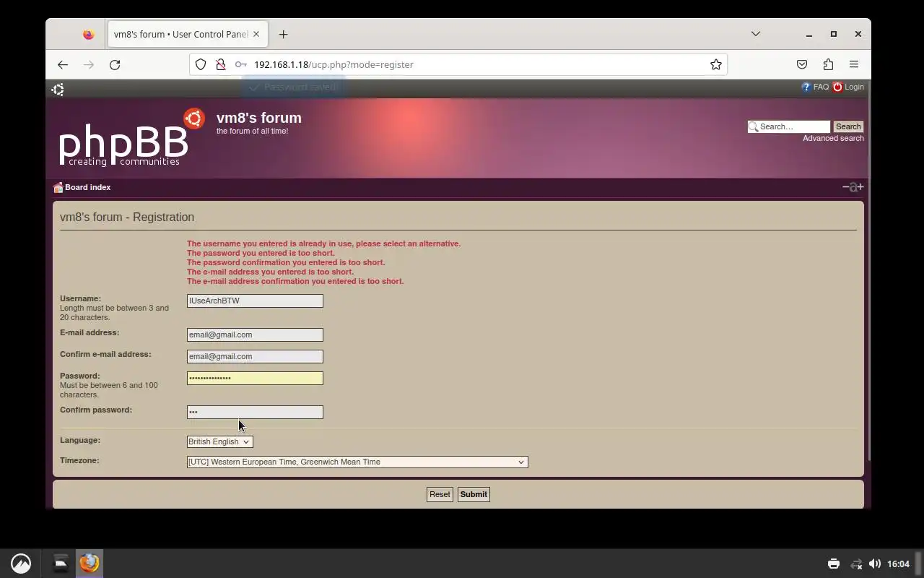The height and width of the screenshot is (578, 924).
Task: Click the insecure connection lock icon
Action: pos(221,64)
